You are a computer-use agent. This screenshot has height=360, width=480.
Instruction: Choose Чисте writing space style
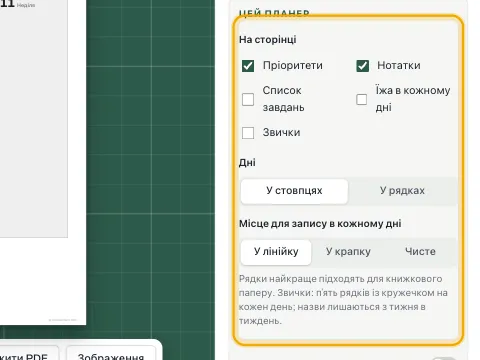pos(420,252)
